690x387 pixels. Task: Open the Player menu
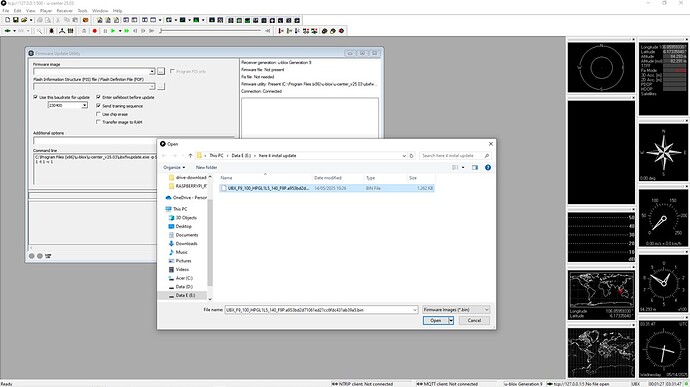click(x=46, y=11)
